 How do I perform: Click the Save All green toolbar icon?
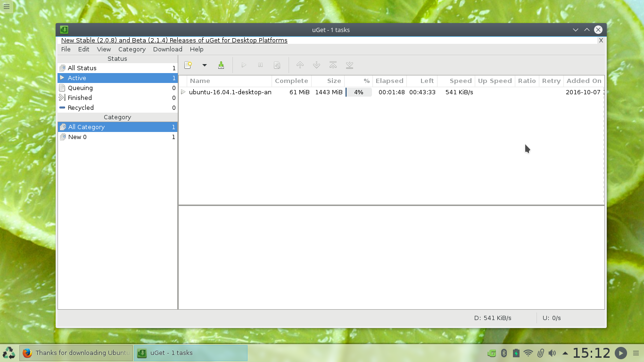[x=221, y=65]
